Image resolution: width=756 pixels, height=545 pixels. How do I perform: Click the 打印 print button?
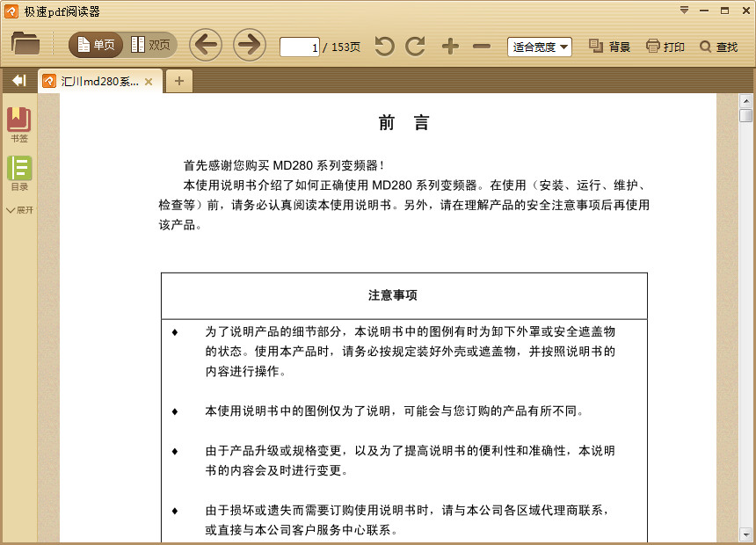(665, 47)
